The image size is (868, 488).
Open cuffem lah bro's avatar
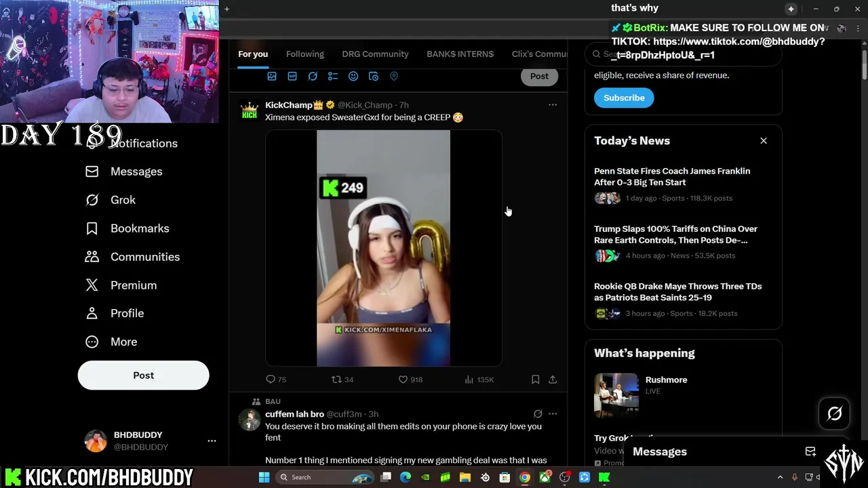pos(250,420)
